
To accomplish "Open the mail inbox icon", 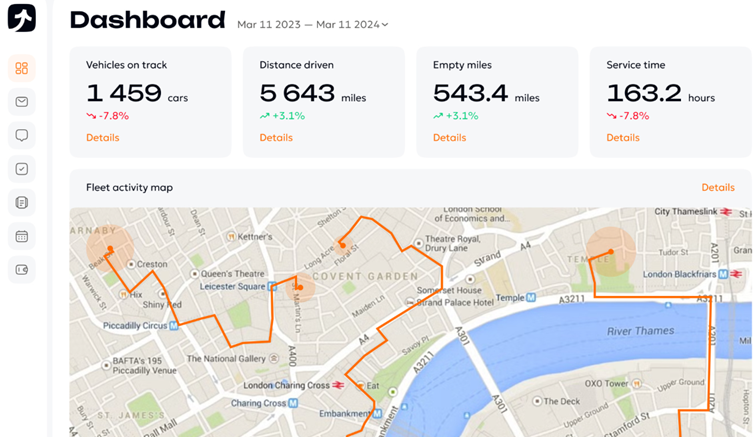I will [21, 102].
